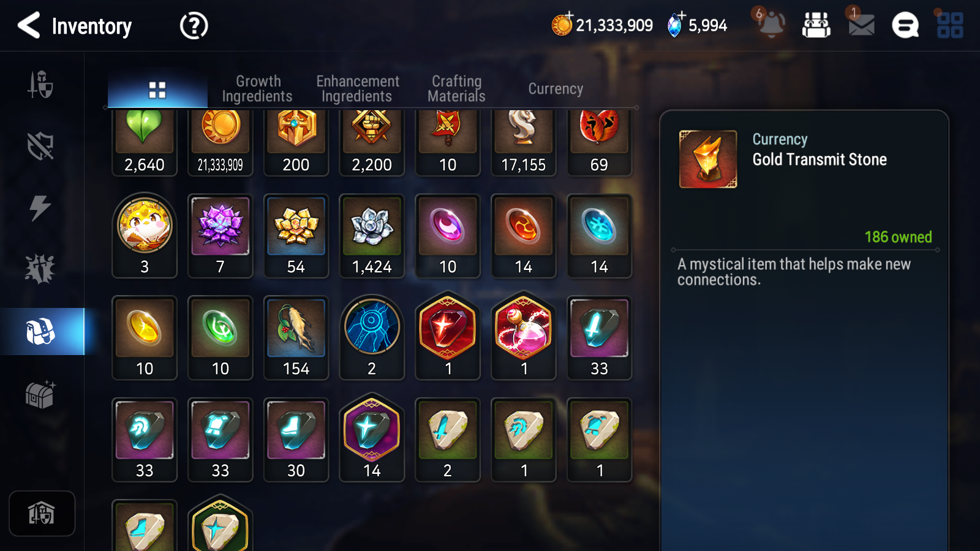
Task: Select the purple lotus item with 7
Action: 220,236
